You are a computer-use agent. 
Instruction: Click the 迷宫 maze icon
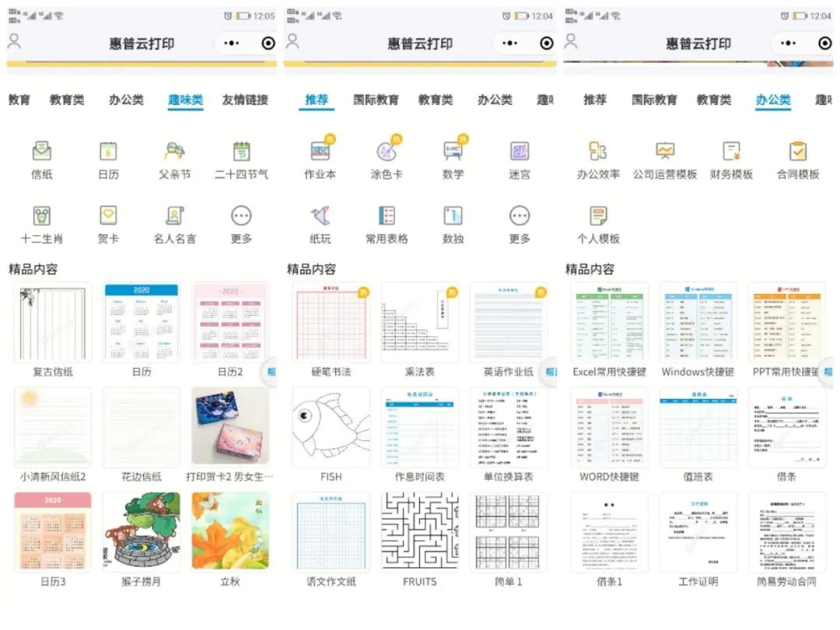[519, 155]
